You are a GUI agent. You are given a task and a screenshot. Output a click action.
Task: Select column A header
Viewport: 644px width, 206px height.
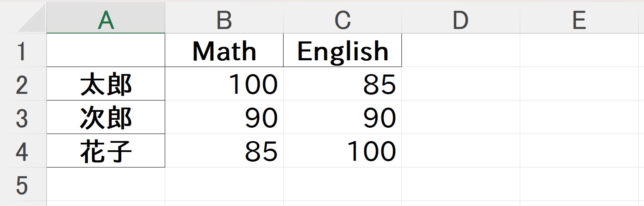pyautogui.click(x=106, y=20)
